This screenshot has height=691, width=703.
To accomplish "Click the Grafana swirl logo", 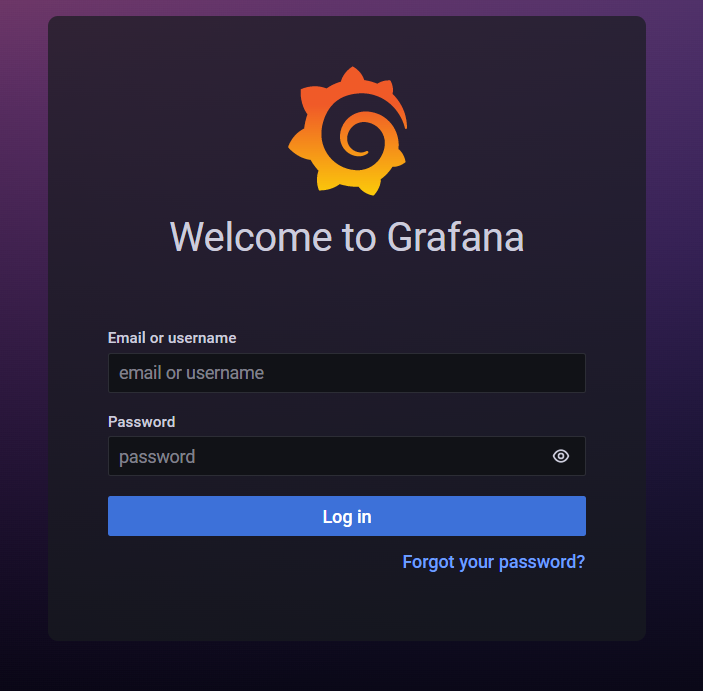I will tap(347, 131).
